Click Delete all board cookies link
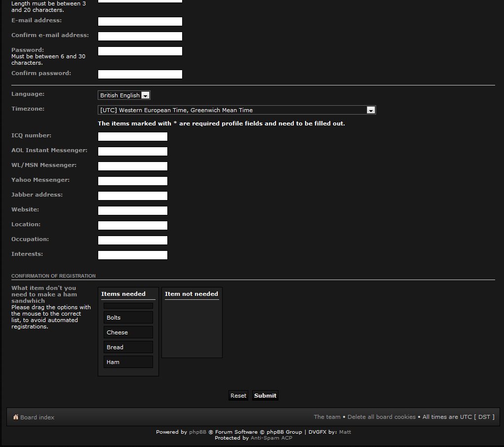 (381, 417)
